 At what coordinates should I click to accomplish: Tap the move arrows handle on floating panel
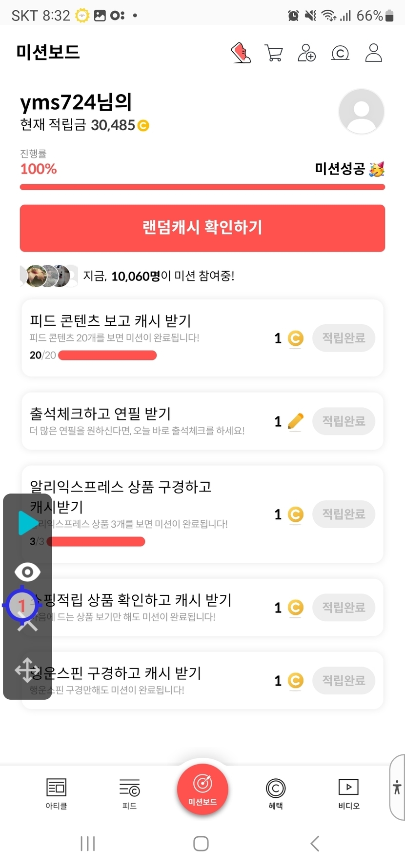click(x=27, y=670)
